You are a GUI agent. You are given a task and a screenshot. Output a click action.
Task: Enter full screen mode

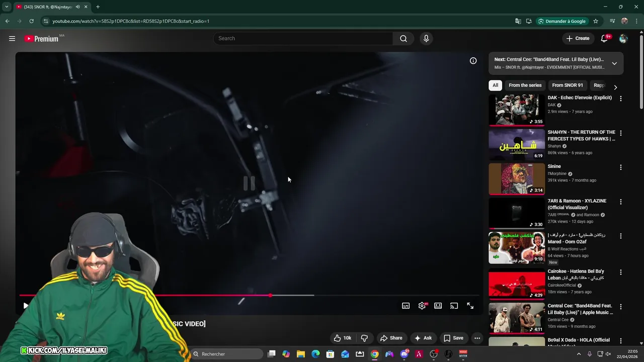(470, 306)
